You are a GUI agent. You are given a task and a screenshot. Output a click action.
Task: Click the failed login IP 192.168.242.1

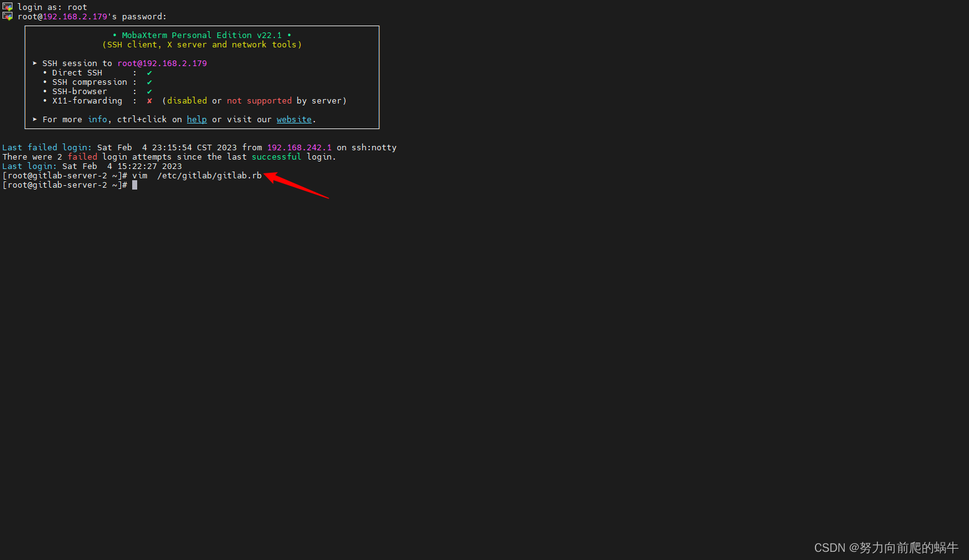point(299,148)
